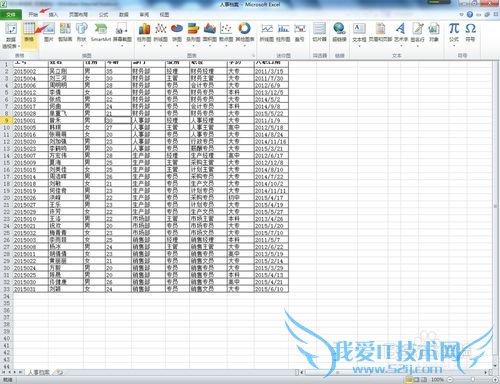The height and width of the screenshot is (384, 500).
Task: Switch to Normal view in status bar
Action: pyautogui.click(x=408, y=379)
